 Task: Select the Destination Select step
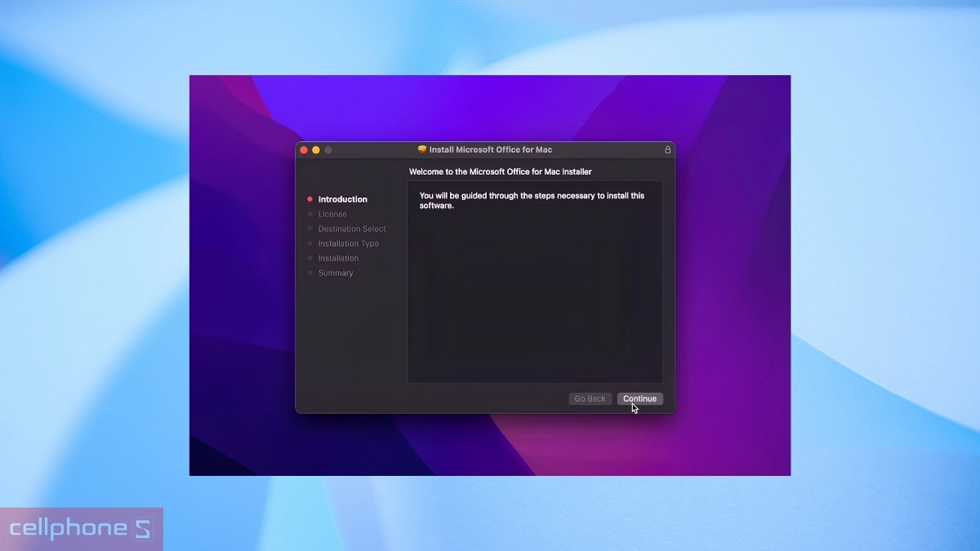click(x=351, y=229)
